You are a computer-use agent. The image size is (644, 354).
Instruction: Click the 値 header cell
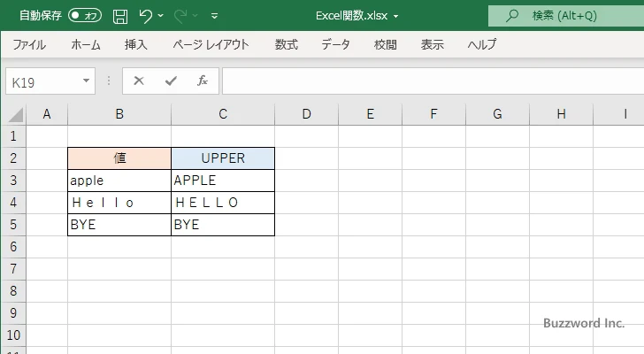click(119, 158)
